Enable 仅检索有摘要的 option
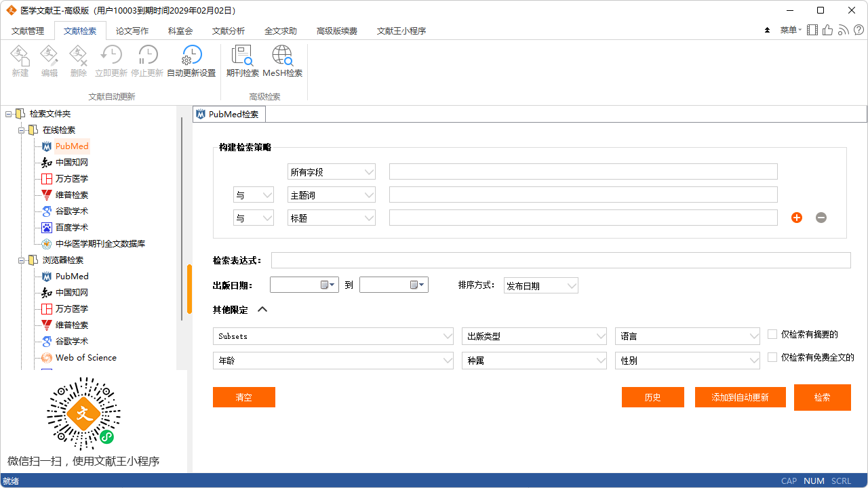Image resolution: width=868 pixels, height=488 pixels. click(x=771, y=334)
